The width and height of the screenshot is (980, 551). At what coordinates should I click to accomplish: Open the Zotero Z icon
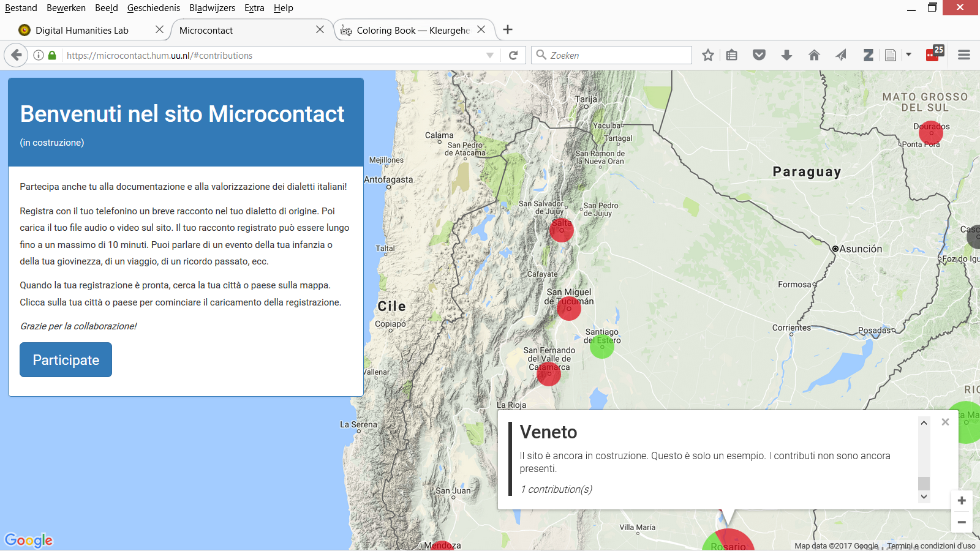pos(869,55)
